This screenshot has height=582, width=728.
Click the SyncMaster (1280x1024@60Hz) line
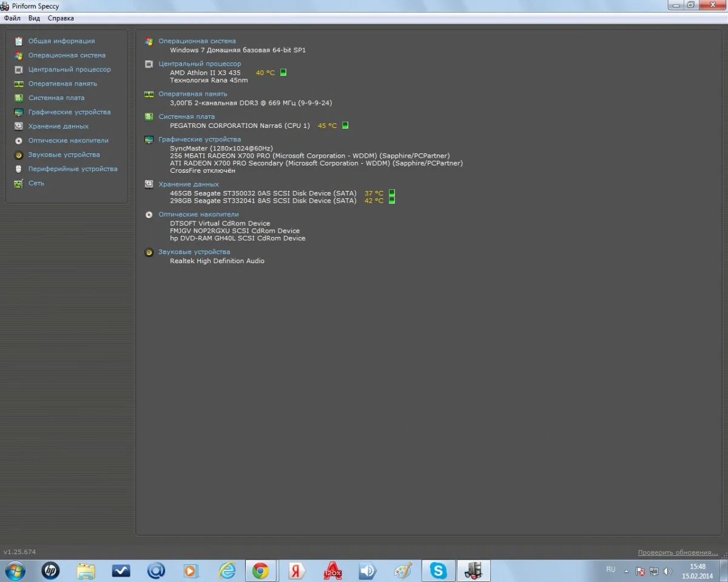tap(221, 149)
